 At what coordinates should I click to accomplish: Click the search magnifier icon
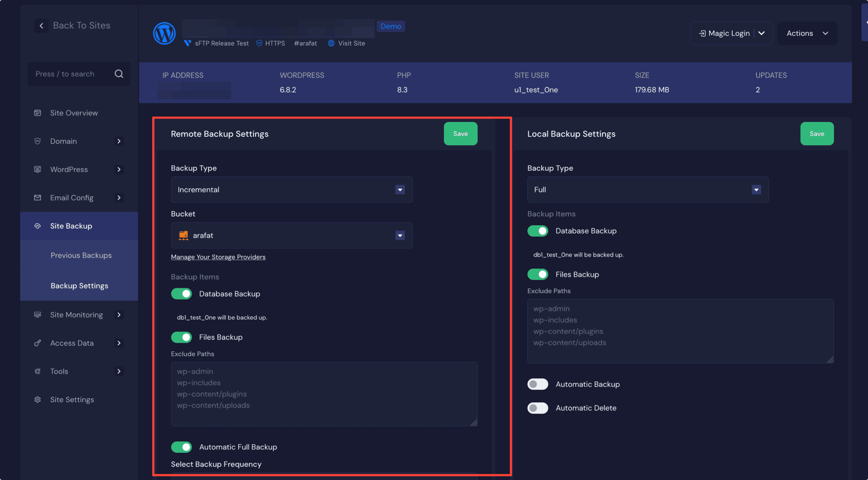[x=119, y=74]
